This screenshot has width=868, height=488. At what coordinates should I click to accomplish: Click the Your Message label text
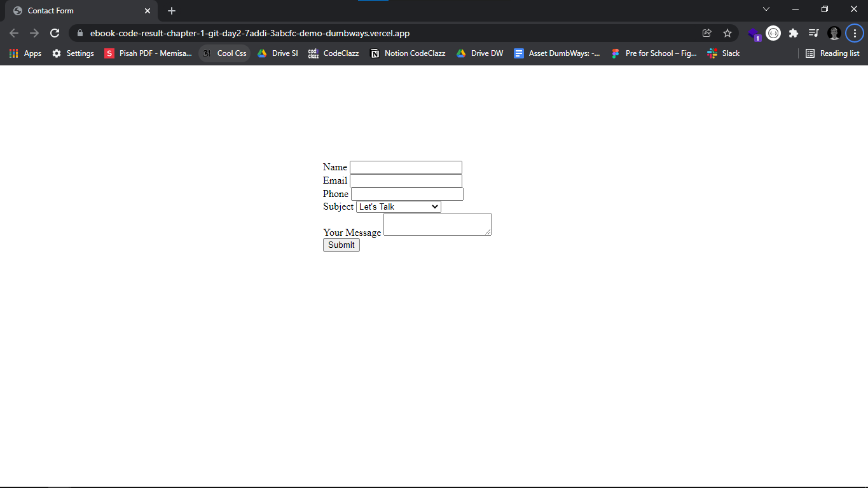click(352, 233)
